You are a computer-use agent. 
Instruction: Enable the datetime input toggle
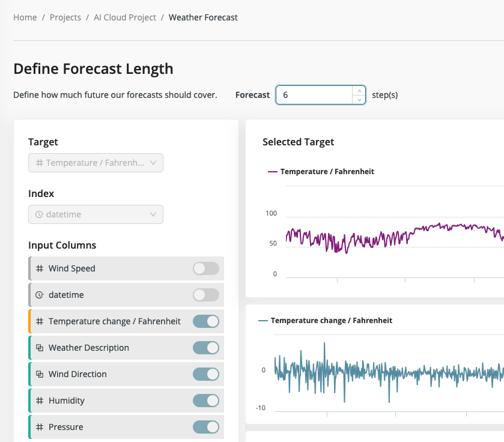pos(206,295)
